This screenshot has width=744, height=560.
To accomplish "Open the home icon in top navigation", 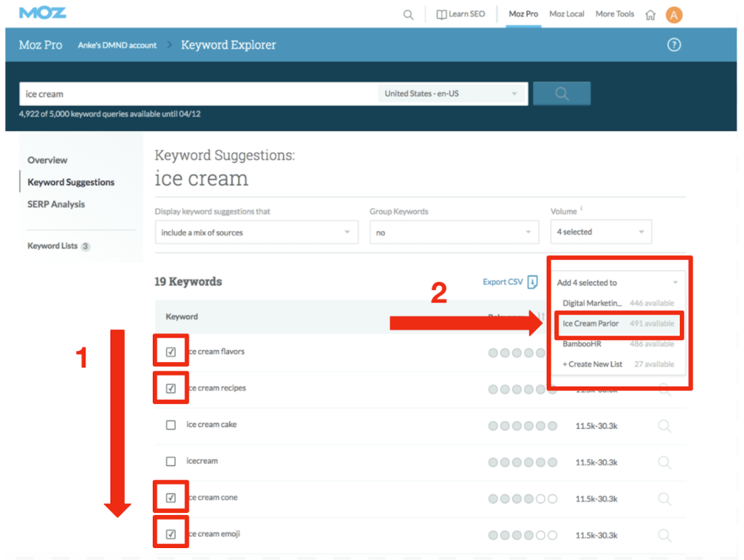I will pyautogui.click(x=651, y=15).
